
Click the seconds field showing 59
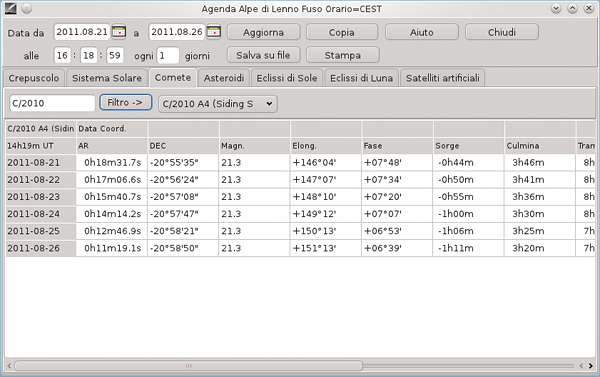(115, 55)
